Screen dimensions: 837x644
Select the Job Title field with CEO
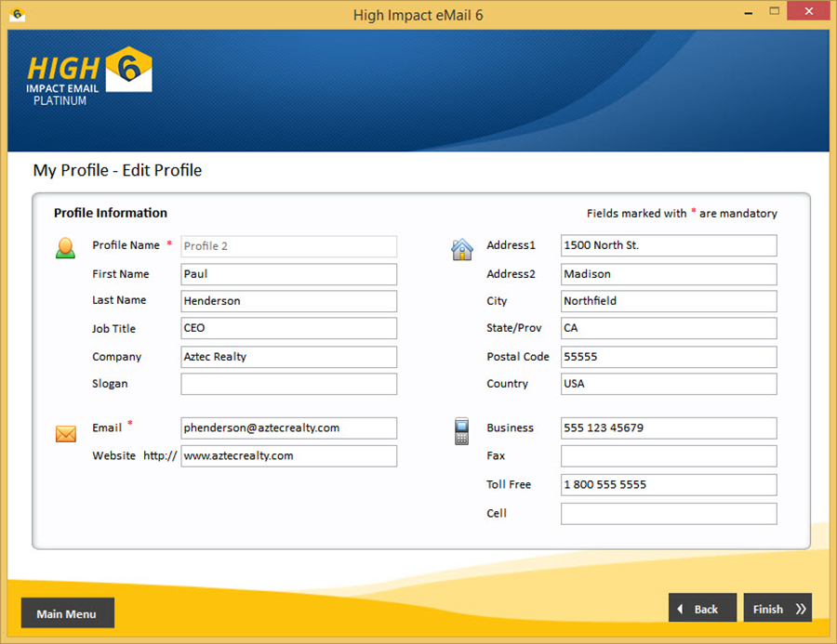coord(289,328)
